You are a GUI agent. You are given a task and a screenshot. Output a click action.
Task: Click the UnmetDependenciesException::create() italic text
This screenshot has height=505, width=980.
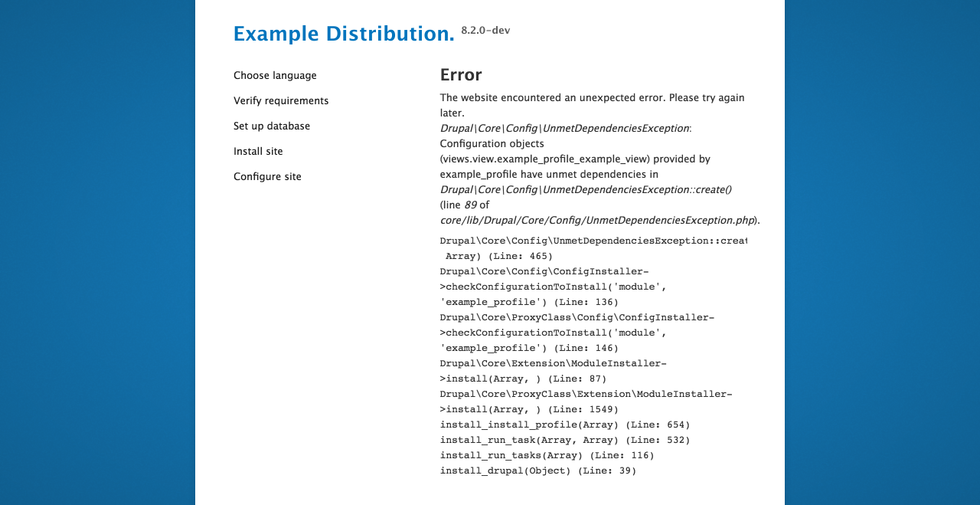pyautogui.click(x=586, y=189)
